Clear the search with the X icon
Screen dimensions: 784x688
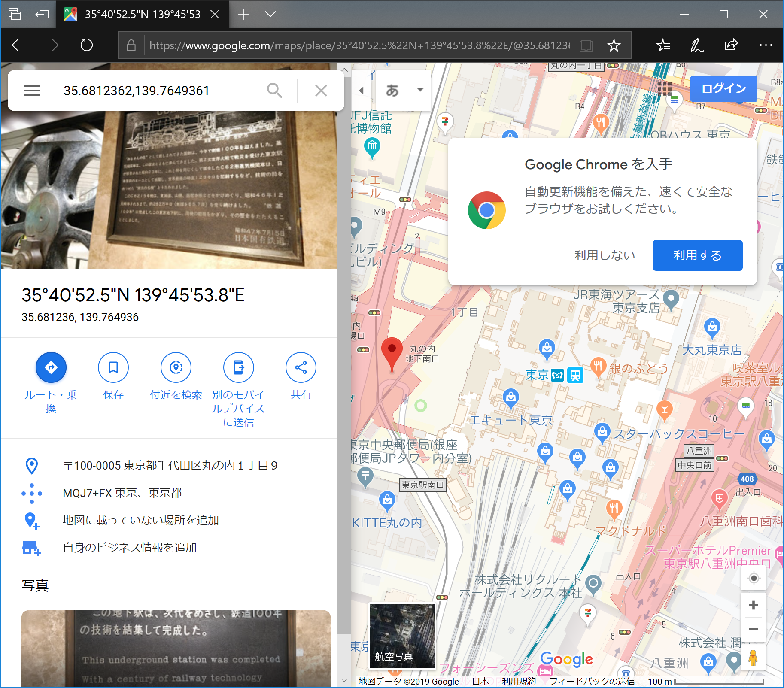(321, 91)
